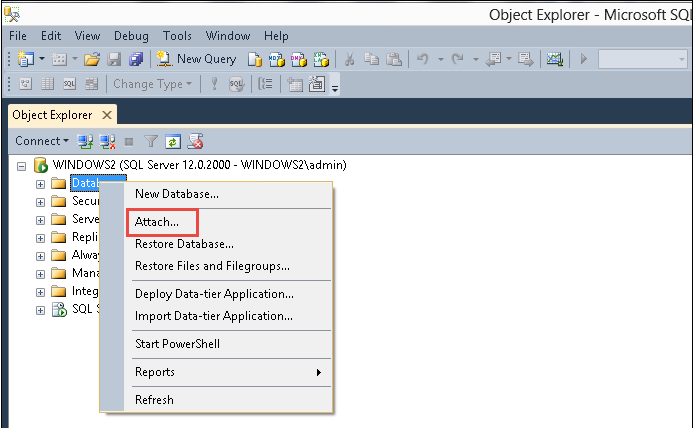The height and width of the screenshot is (428, 700).
Task: Click the Add New Item icon
Action: [59, 59]
